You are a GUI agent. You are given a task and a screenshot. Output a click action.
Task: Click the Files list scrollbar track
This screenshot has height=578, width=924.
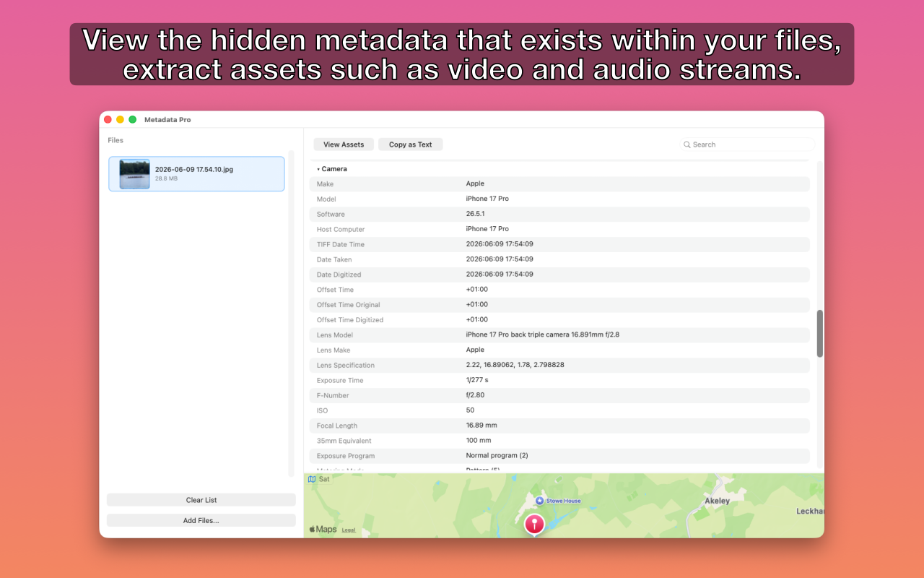coord(292,314)
